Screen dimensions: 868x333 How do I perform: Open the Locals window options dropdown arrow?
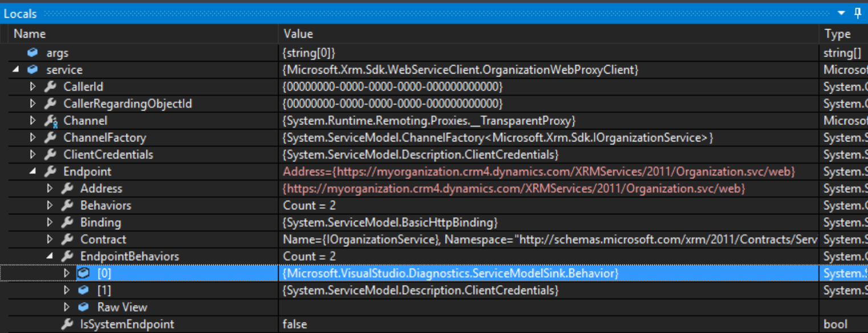click(x=842, y=13)
